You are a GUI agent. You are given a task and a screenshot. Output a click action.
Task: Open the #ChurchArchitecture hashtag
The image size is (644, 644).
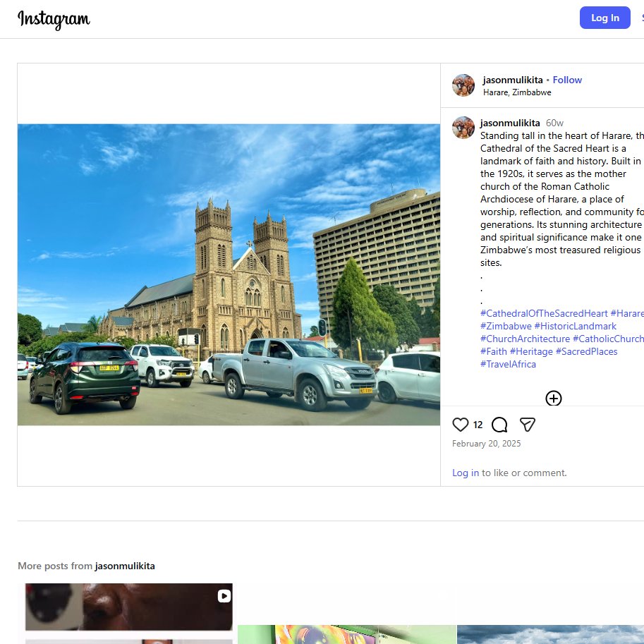click(525, 339)
